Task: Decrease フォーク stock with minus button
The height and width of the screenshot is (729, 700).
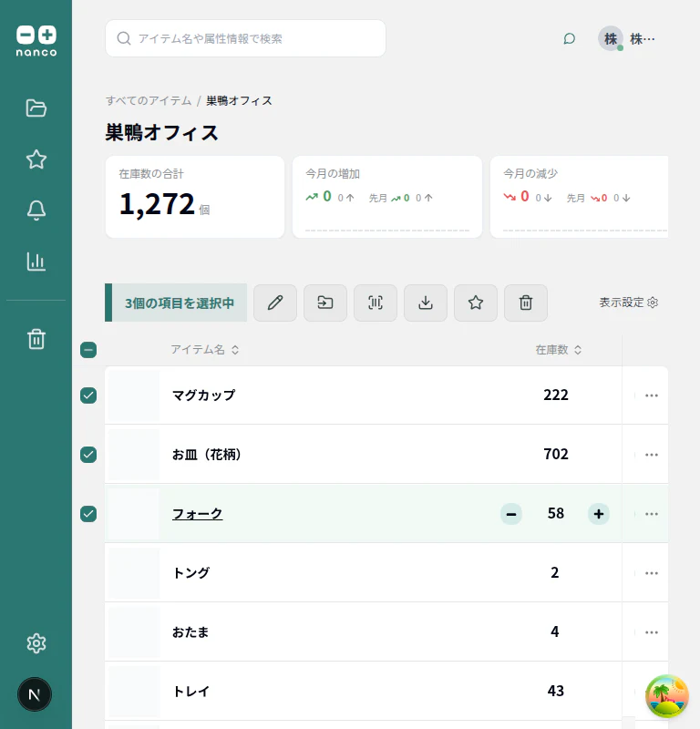Action: [511, 514]
